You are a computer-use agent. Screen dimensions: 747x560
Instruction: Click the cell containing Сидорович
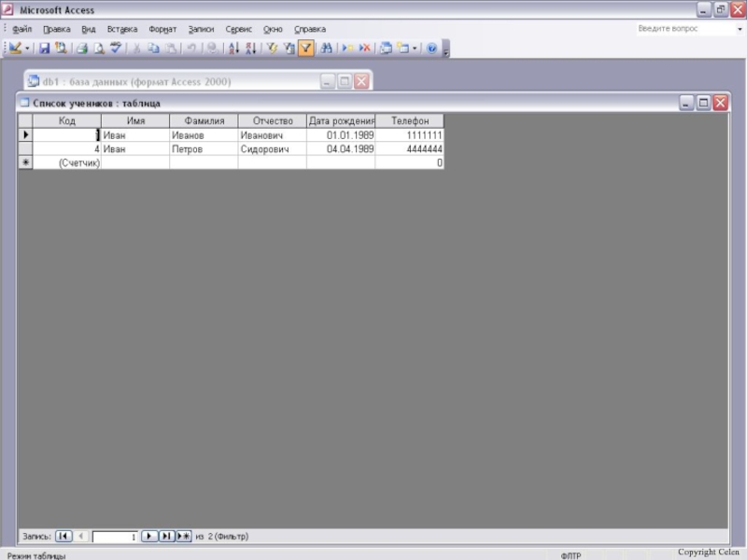[x=273, y=149]
